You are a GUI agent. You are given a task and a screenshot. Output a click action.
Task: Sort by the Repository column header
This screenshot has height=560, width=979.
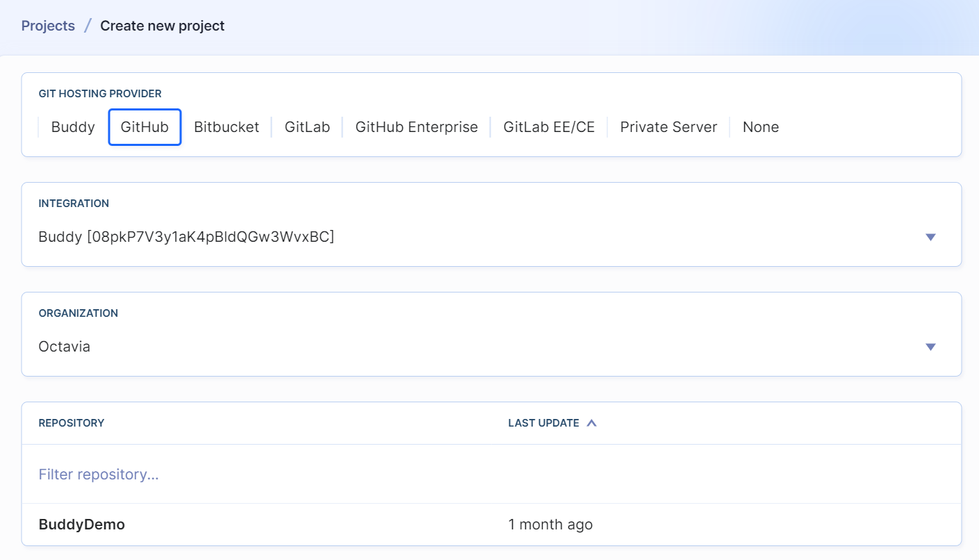point(72,423)
